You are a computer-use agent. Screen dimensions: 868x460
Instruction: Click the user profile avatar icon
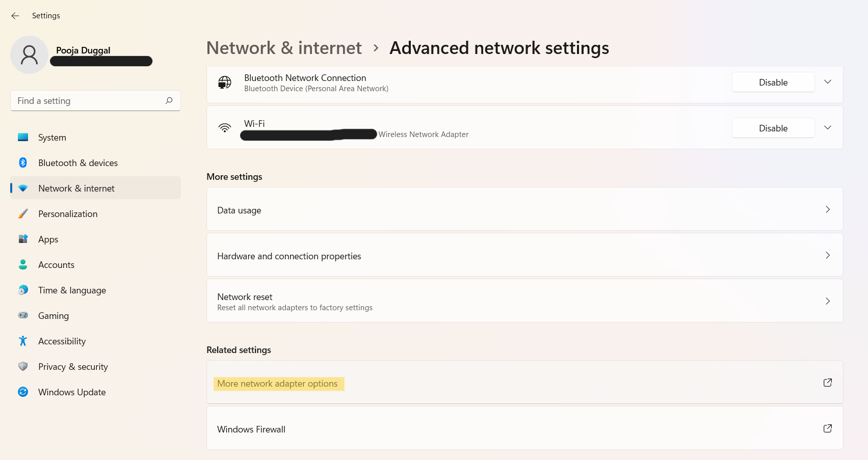point(29,55)
